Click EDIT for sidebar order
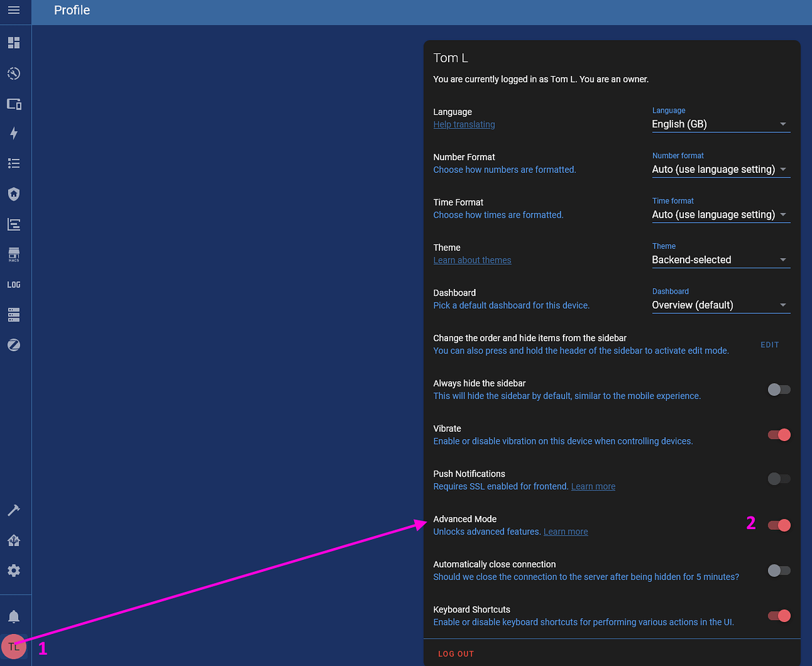The image size is (812, 666). (770, 345)
